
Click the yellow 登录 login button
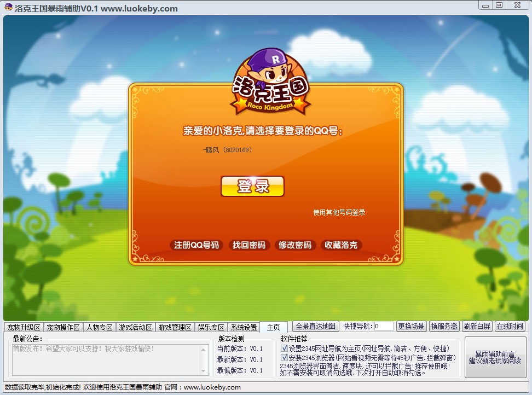pyautogui.click(x=252, y=186)
